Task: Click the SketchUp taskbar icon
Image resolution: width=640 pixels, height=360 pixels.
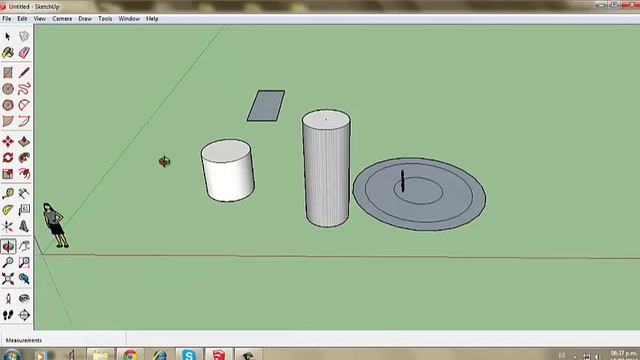Action: pyautogui.click(x=219, y=355)
